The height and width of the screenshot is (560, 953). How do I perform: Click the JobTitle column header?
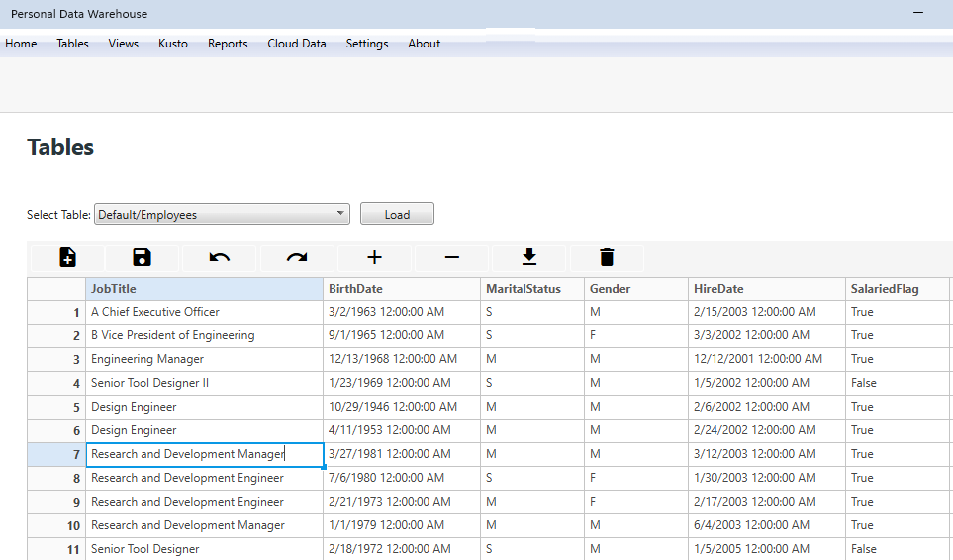[x=204, y=289]
